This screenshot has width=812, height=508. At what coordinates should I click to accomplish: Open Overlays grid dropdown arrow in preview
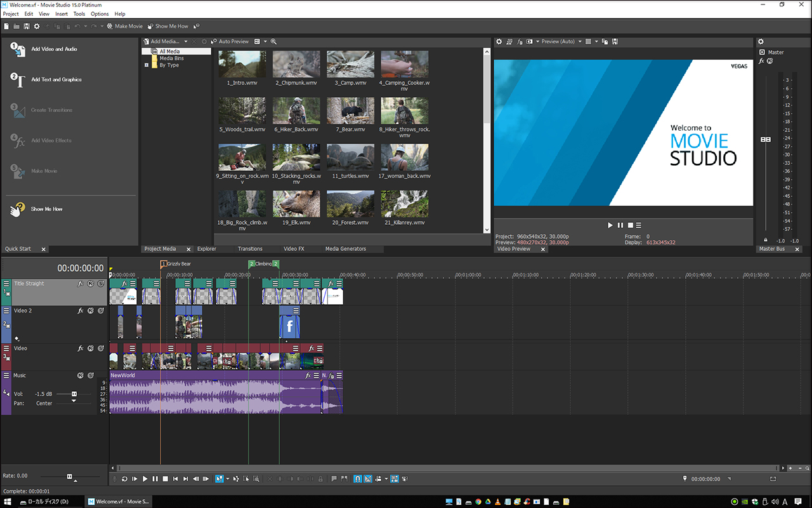click(596, 41)
